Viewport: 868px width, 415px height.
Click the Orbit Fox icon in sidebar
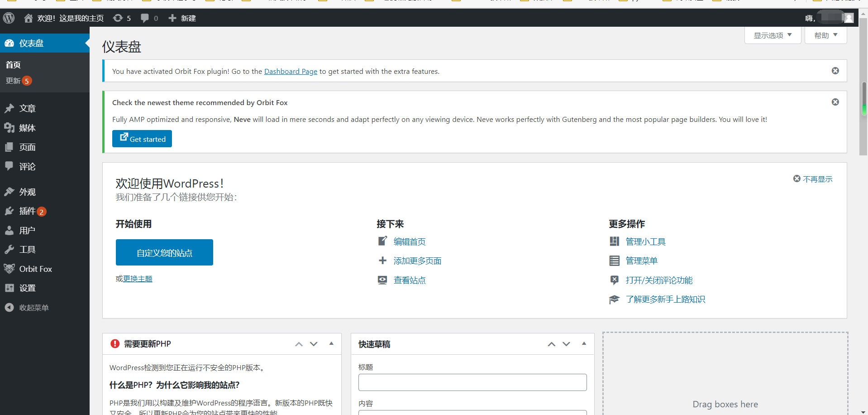point(9,269)
